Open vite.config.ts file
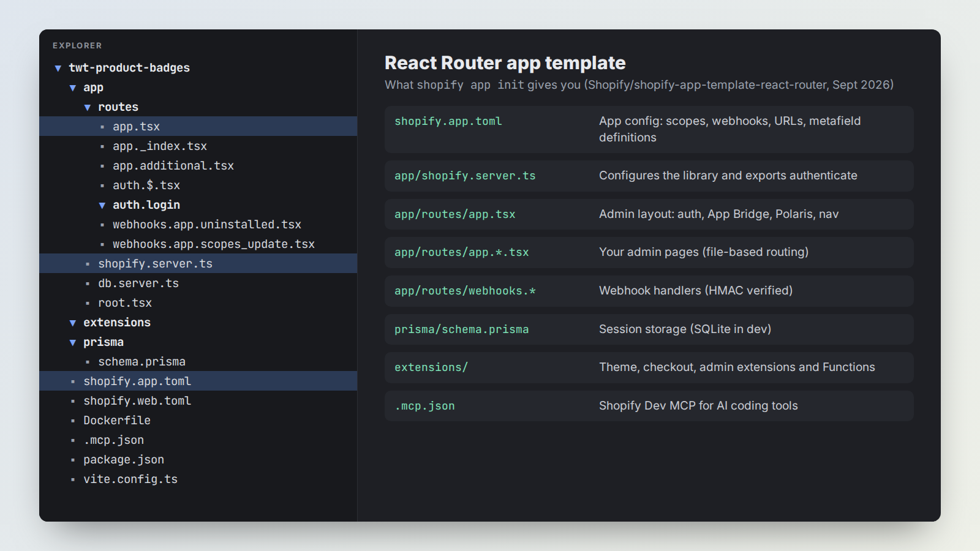The height and width of the screenshot is (551, 980). pos(130,479)
